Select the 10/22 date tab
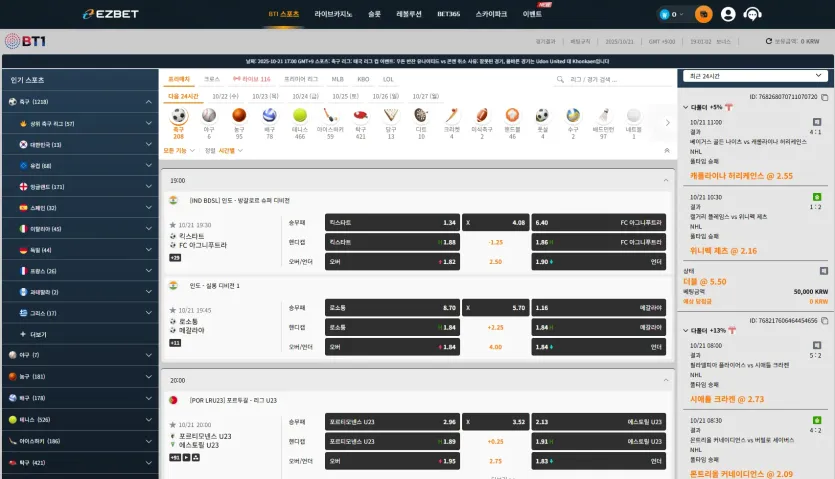The width and height of the screenshot is (835, 479). 225,96
